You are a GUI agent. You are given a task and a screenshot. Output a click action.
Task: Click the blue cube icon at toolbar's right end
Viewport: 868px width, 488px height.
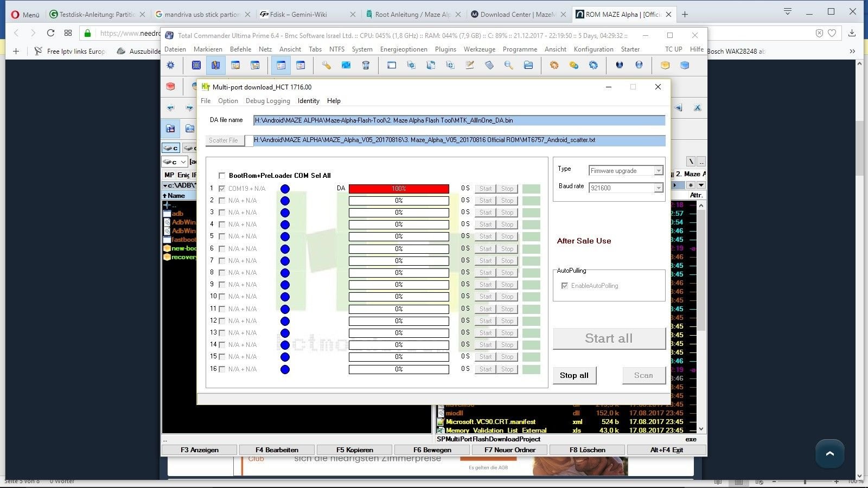685,65
